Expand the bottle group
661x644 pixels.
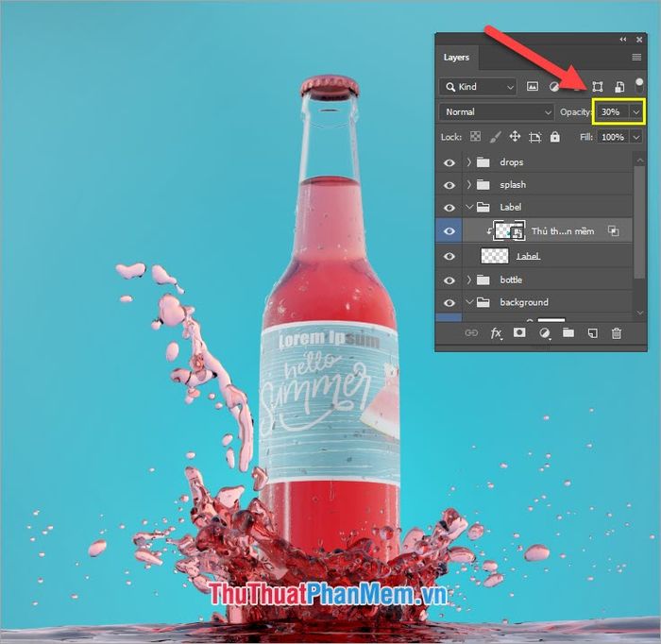pyautogui.click(x=468, y=280)
